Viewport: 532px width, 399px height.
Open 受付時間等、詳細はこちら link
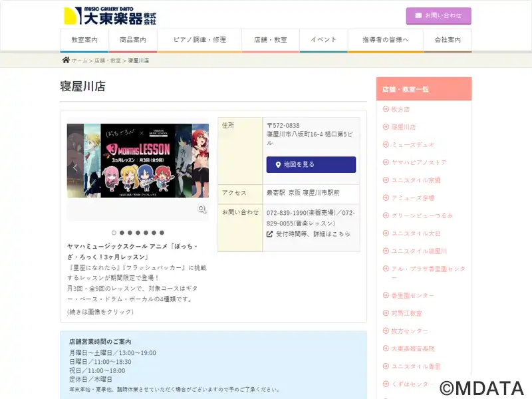tap(313, 234)
